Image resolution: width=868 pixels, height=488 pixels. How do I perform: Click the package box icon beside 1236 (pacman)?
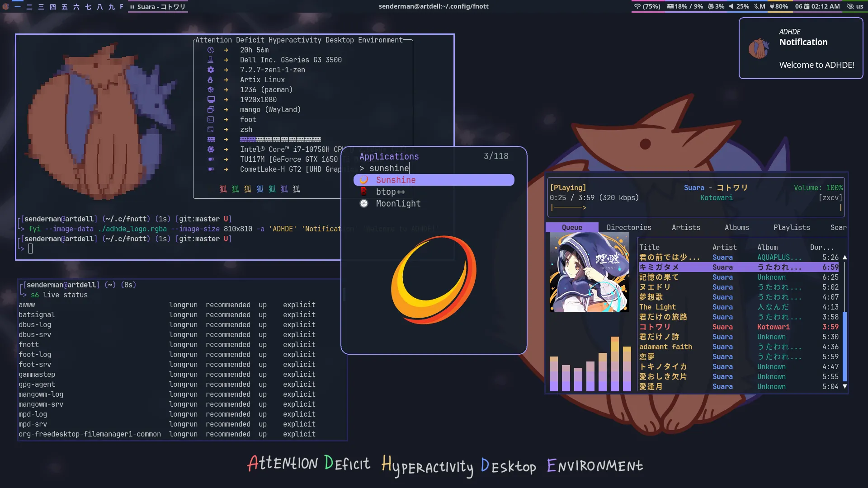[211, 90]
